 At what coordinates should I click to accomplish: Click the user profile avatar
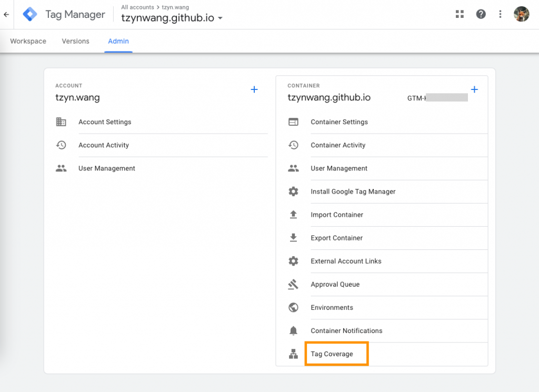521,14
